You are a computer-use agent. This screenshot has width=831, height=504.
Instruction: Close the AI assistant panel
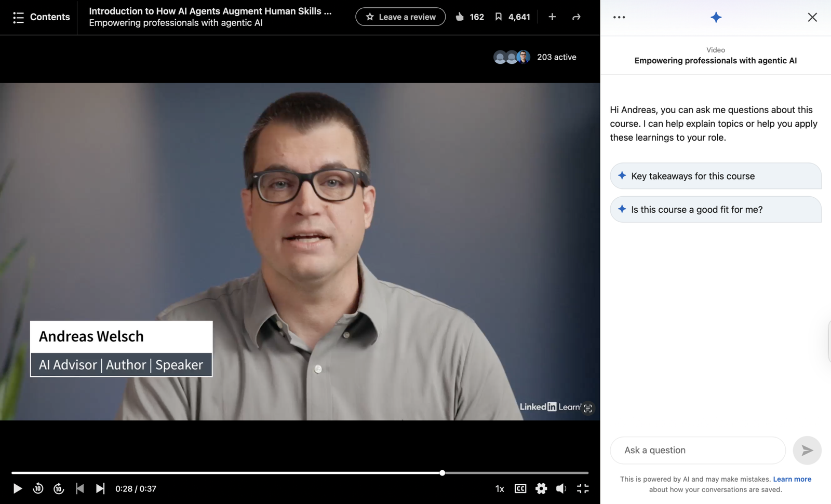(x=812, y=17)
